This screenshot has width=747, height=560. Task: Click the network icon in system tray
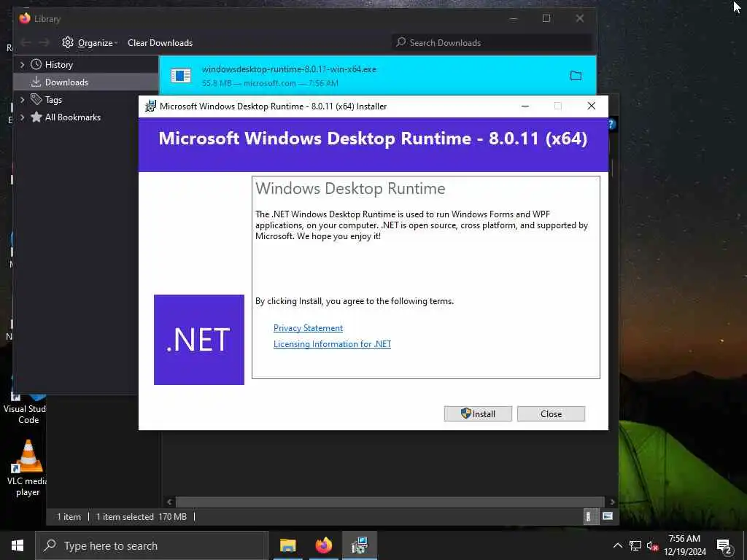pos(635,545)
